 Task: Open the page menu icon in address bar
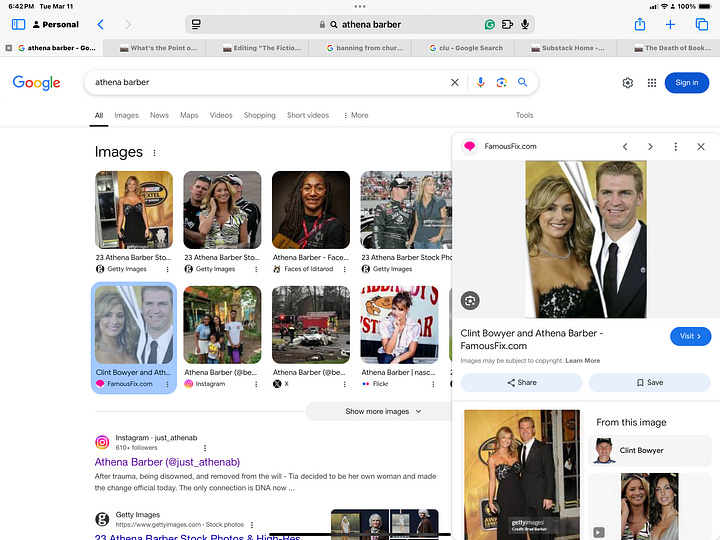tap(196, 24)
